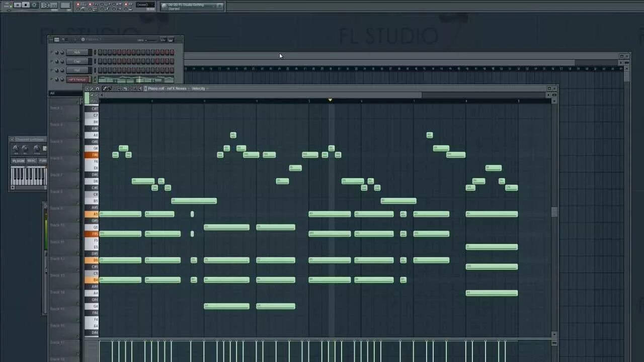Click the Channel settings pan knob

[15, 148]
